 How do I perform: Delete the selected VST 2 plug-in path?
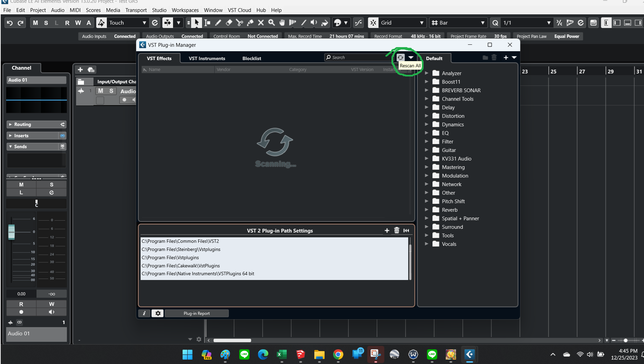pyautogui.click(x=397, y=231)
